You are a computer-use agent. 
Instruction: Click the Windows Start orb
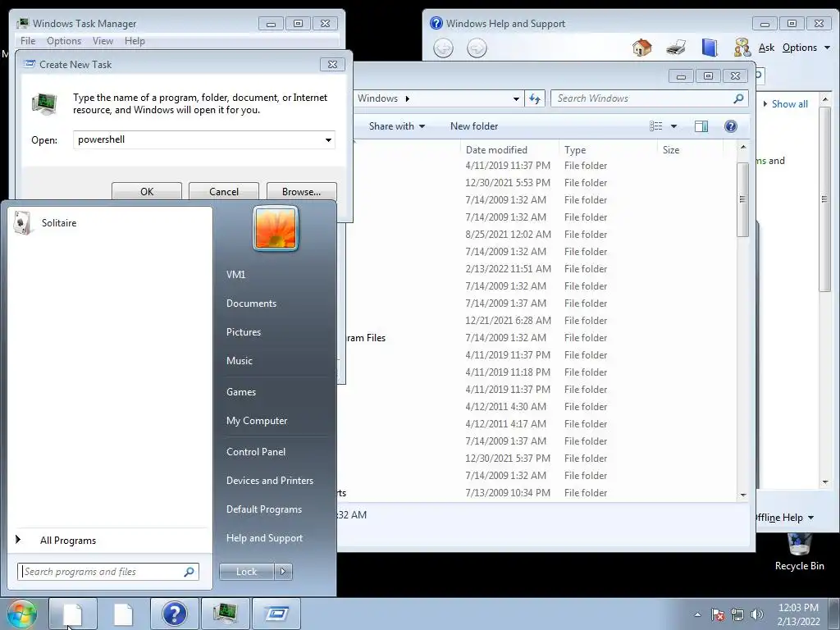tap(22, 614)
